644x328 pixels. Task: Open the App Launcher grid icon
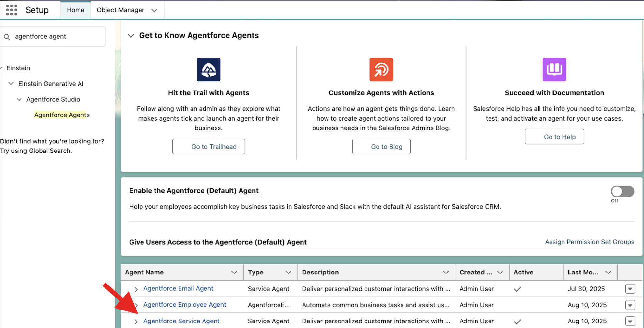pyautogui.click(x=12, y=10)
